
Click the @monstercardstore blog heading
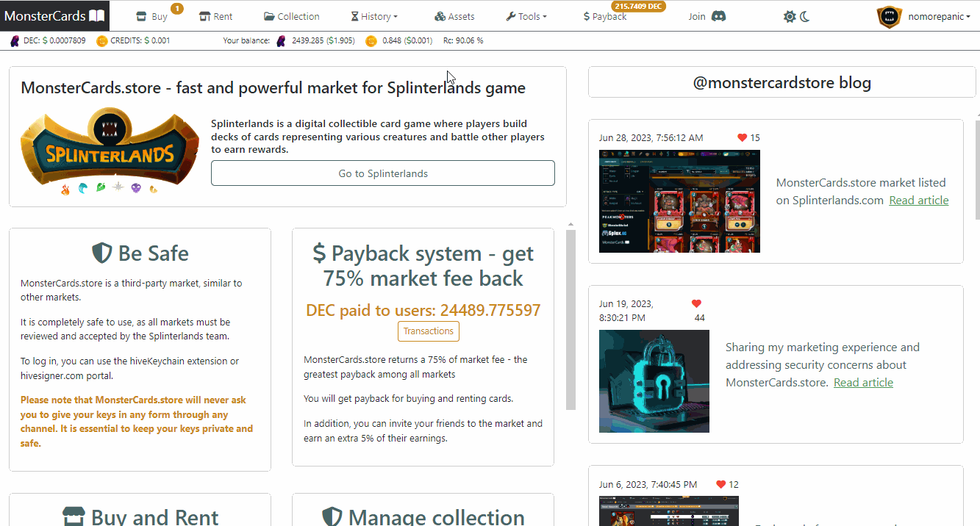782,82
